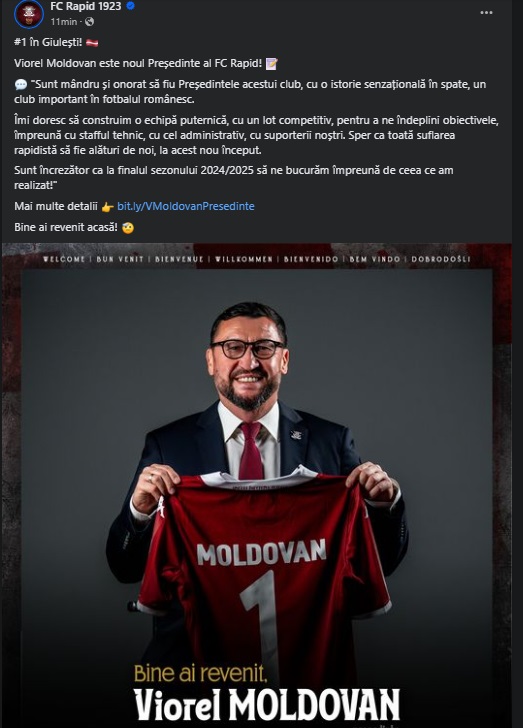523x728 pixels.
Task: Click the MOLDOVAN name on the jersey
Action: pyautogui.click(x=262, y=552)
